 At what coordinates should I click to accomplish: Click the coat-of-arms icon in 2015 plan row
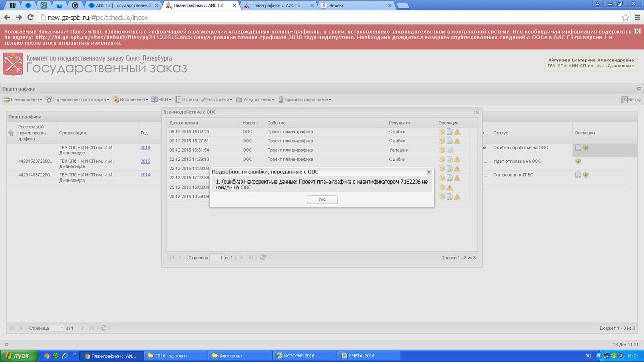(578, 162)
